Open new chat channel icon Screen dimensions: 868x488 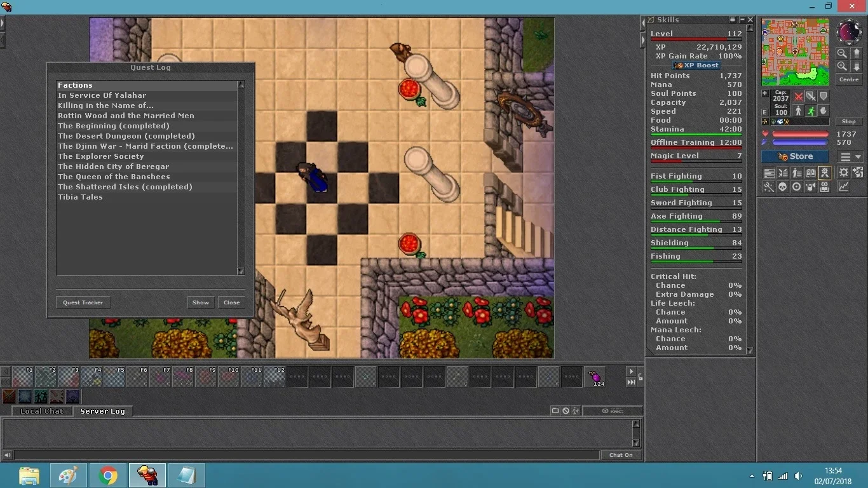tap(555, 410)
